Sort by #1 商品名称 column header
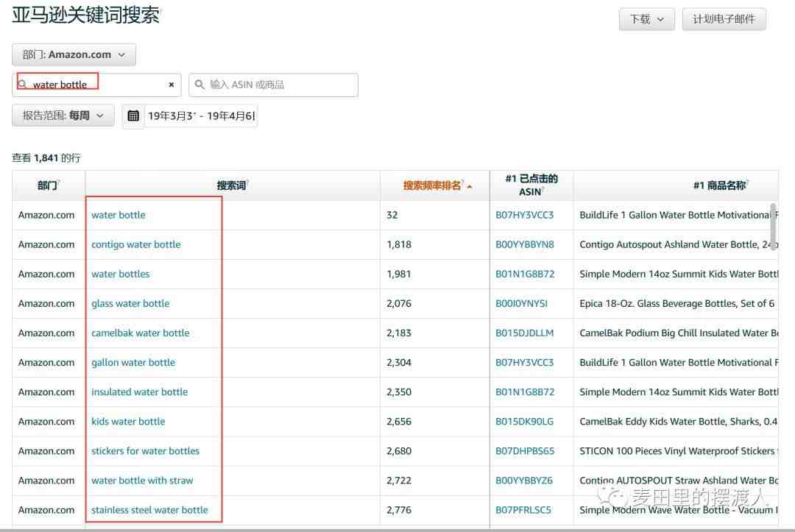Screen dimensions: 795x532 point(720,185)
